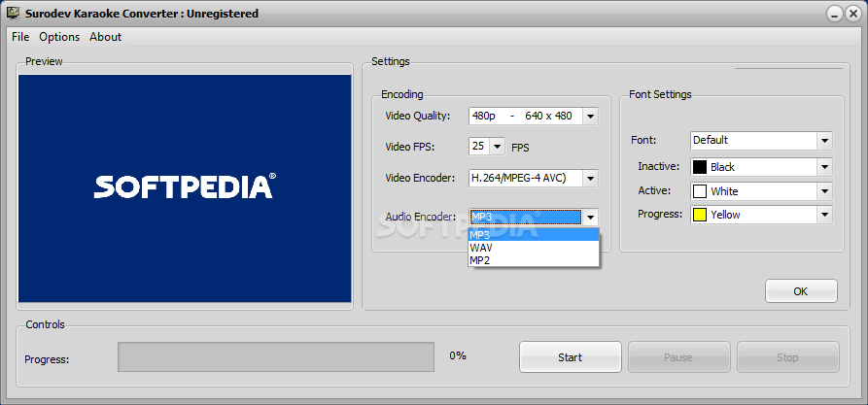
Task: Open the Options menu
Action: coord(59,37)
